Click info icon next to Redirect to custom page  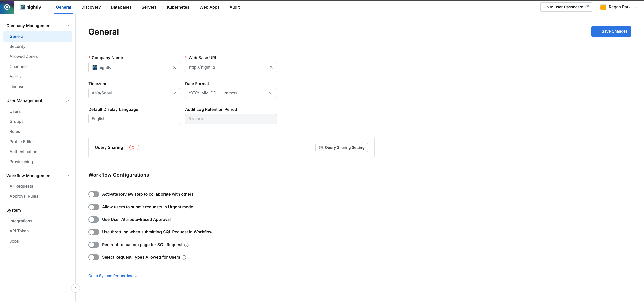[x=186, y=245]
